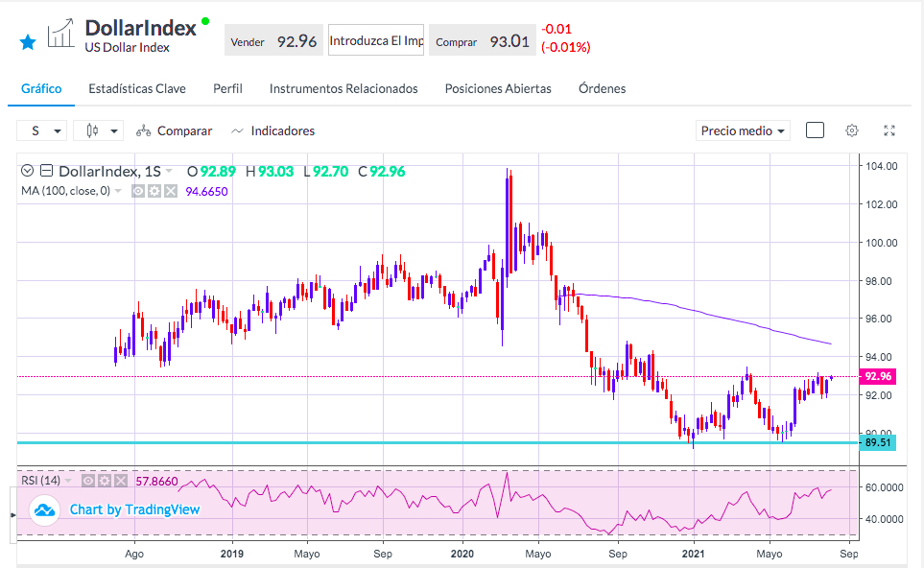The width and height of the screenshot is (924, 568).
Task: Click the cyan 89.51 horizontal line label
Action: pos(877,442)
